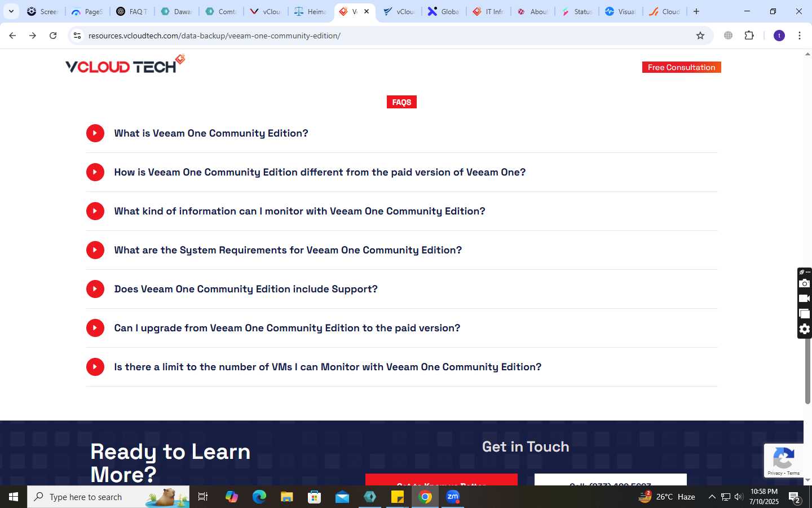
Task: Go back to previous page
Action: pyautogui.click(x=12, y=36)
